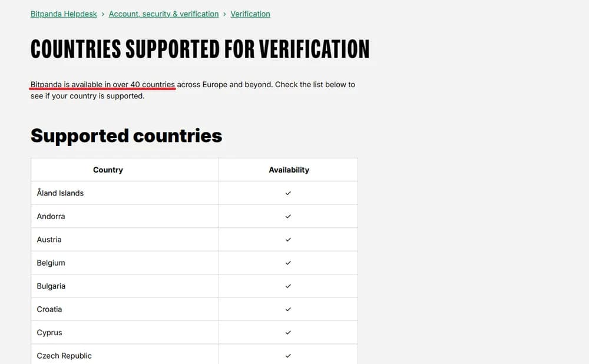
Task: Select the availability checkmark for Andorra
Action: [288, 216]
